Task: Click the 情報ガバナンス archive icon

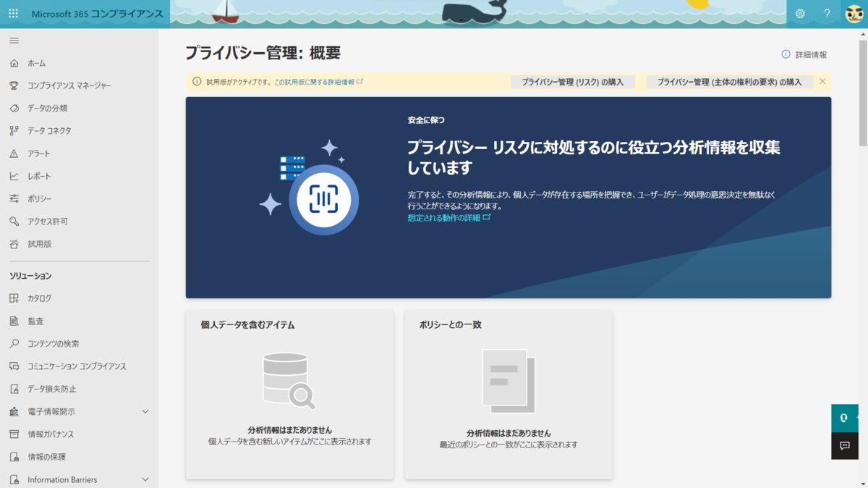Action: click(14, 434)
